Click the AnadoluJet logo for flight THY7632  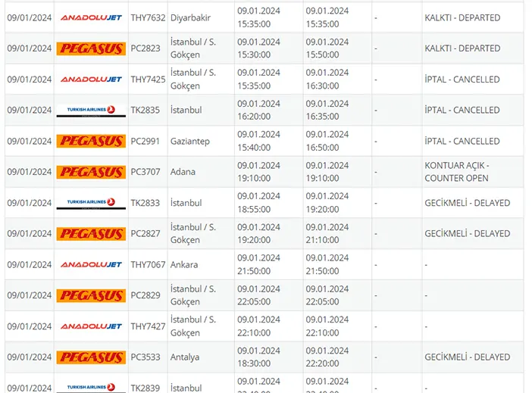[91, 17]
